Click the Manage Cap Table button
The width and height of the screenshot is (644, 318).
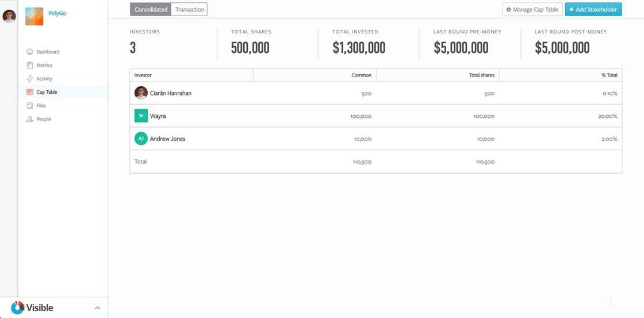(x=532, y=9)
